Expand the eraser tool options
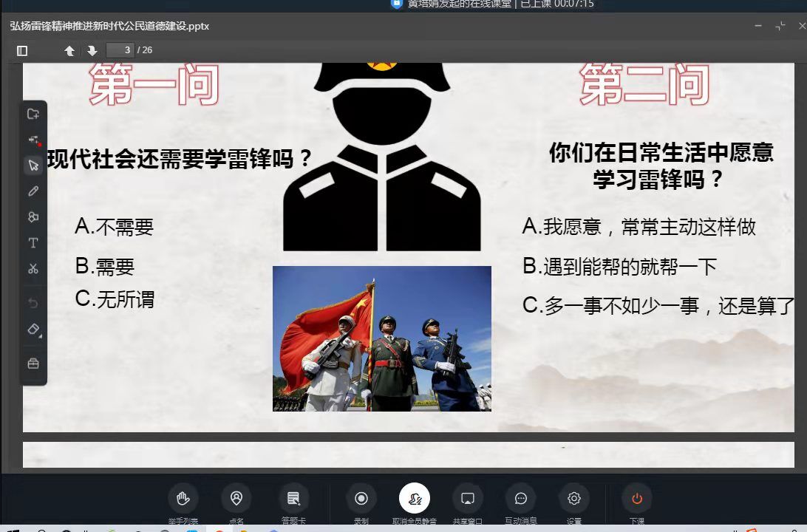This screenshot has height=532, width=807. [x=34, y=330]
